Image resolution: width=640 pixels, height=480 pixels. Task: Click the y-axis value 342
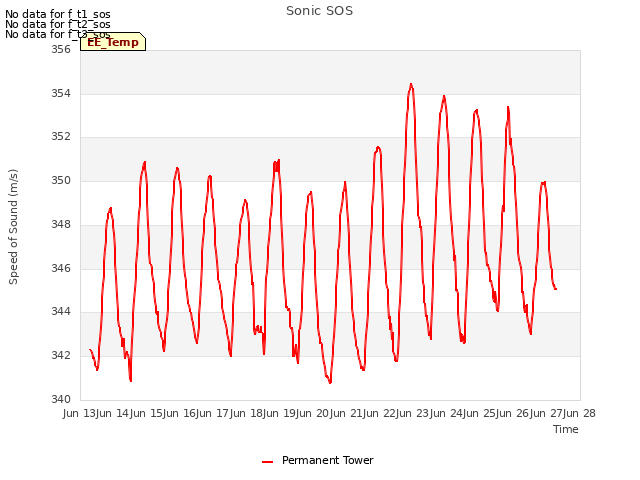pyautogui.click(x=60, y=355)
